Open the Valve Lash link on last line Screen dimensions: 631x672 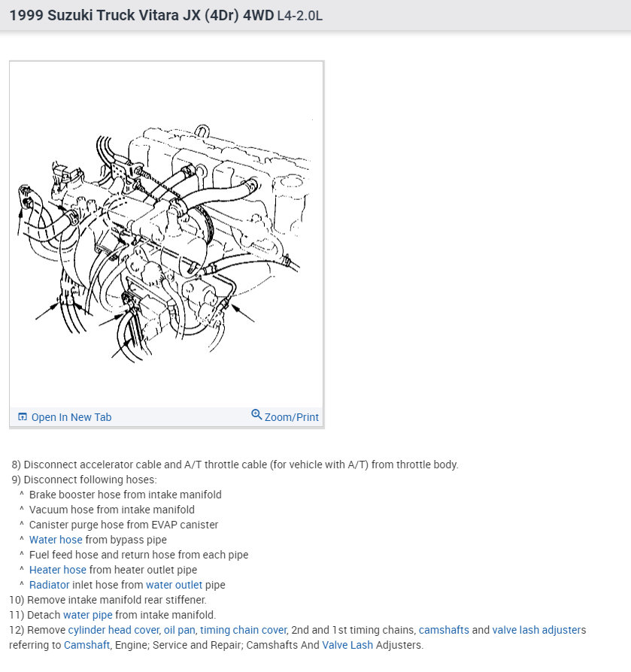[347, 645]
